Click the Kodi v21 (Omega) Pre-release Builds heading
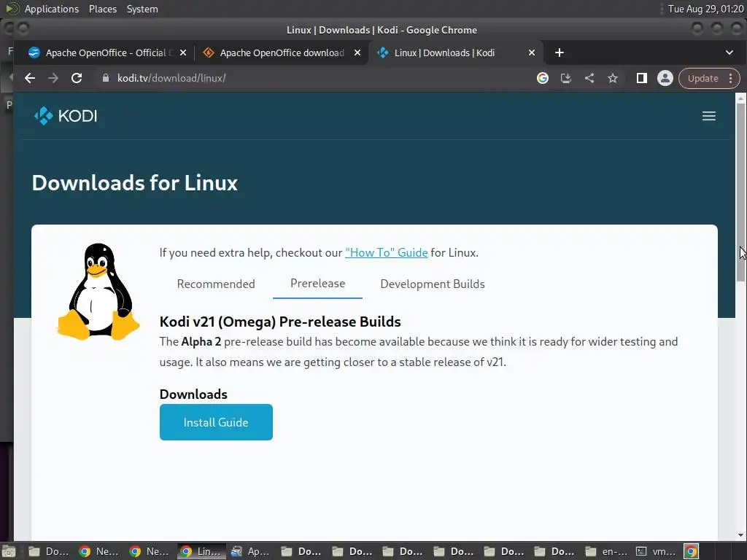The image size is (747, 560). (280, 322)
